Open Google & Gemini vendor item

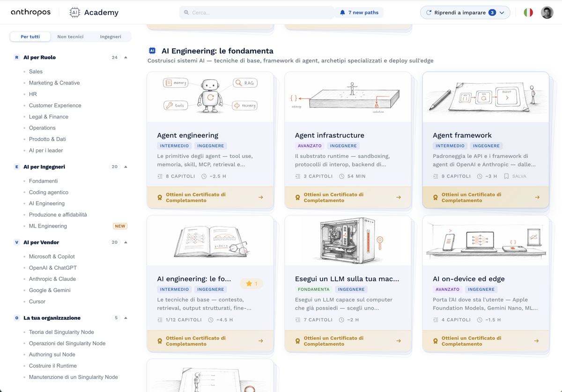pos(50,290)
